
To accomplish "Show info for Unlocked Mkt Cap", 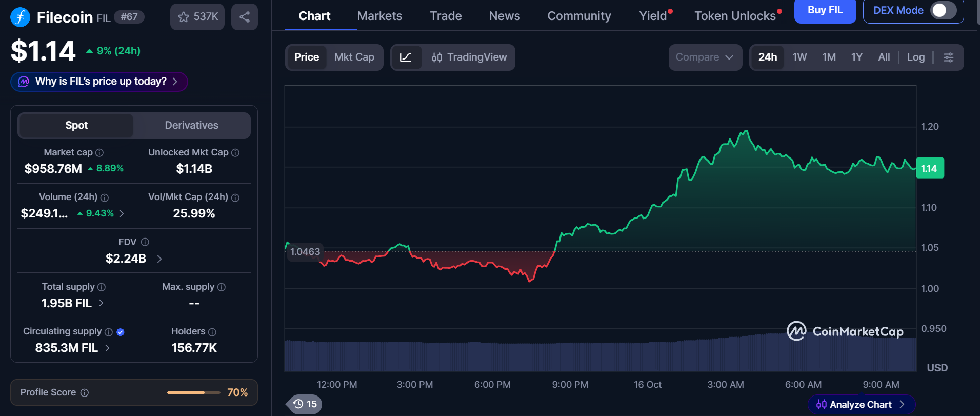I will (235, 153).
